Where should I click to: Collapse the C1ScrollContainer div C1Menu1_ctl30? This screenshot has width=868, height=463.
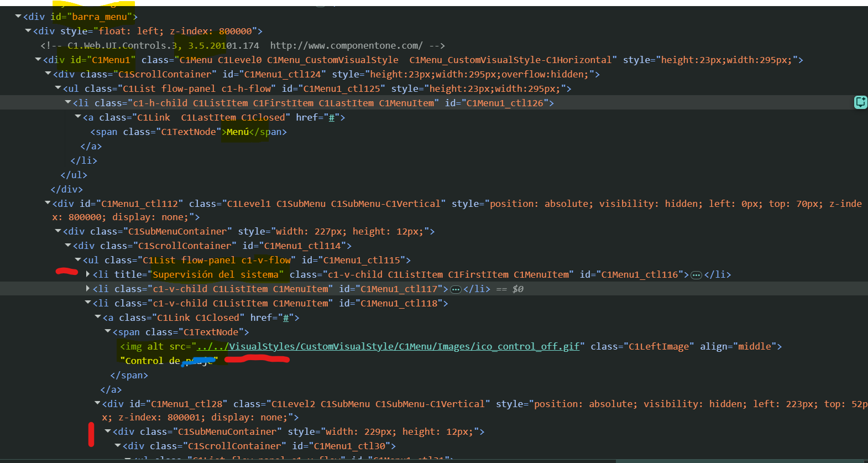click(118, 446)
